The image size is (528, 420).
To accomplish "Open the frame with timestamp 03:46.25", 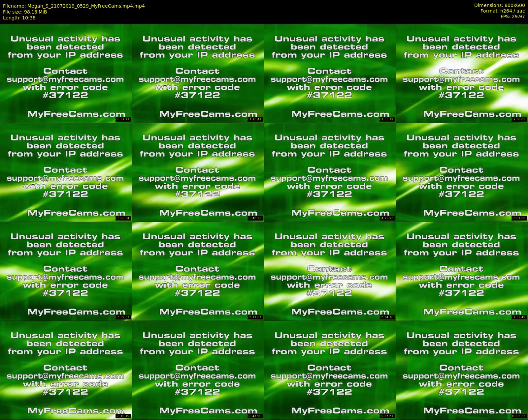I will pos(198,172).
